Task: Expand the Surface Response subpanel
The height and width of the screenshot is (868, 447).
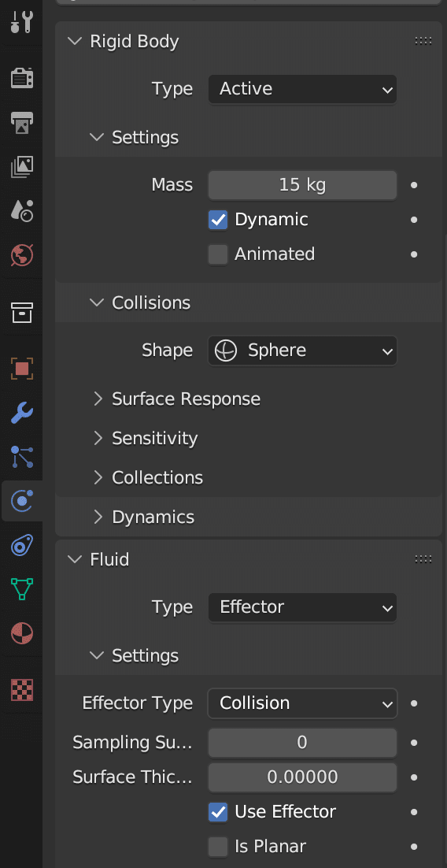Action: pyautogui.click(x=98, y=399)
